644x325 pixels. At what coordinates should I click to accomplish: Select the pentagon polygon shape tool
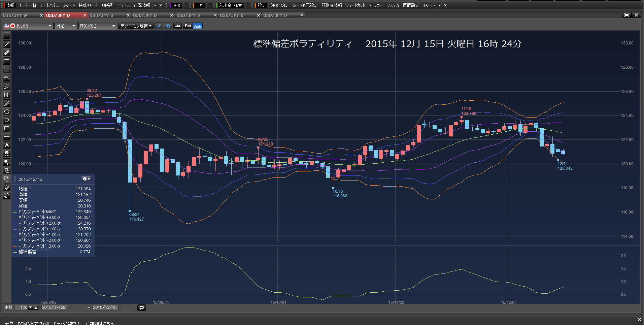7,111
